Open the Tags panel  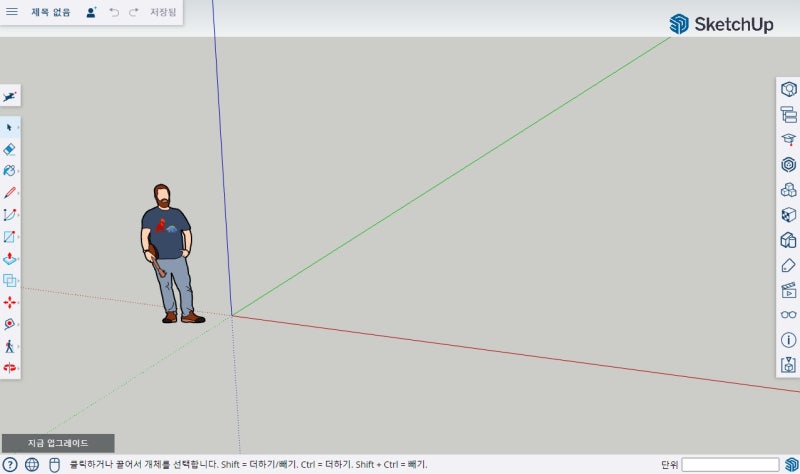pyautogui.click(x=788, y=265)
